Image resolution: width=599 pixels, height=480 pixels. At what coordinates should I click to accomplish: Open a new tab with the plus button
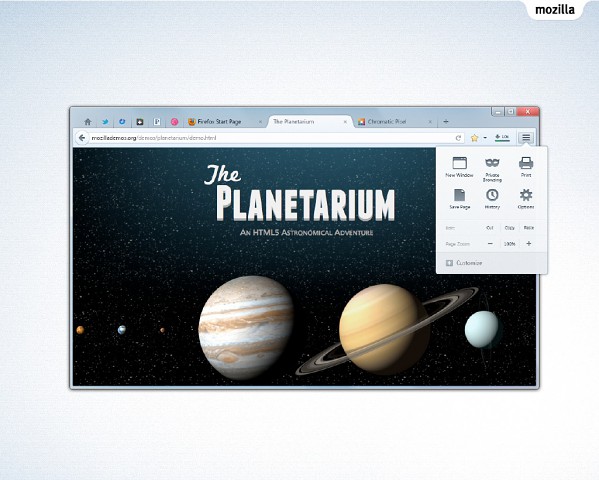(446, 122)
